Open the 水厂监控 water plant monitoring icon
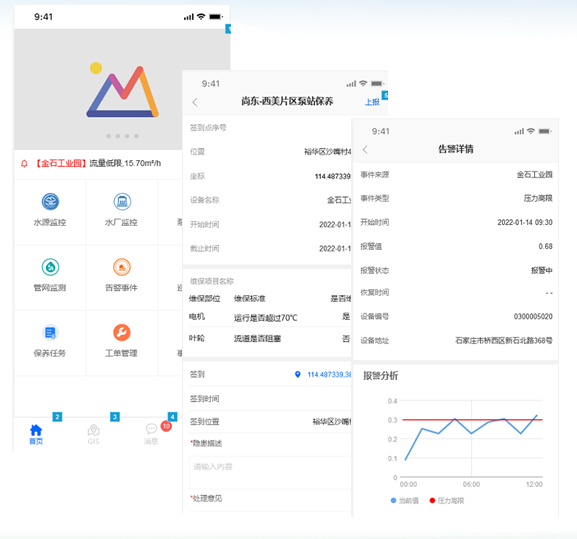Screen dimensions: 577x539 click(122, 202)
